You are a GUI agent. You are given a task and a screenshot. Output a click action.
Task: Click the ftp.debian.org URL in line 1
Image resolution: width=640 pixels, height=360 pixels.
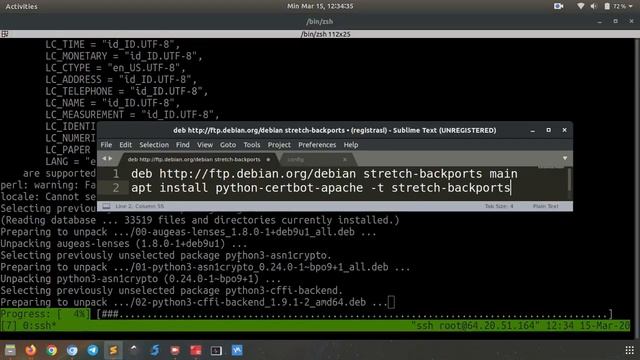[258, 174]
